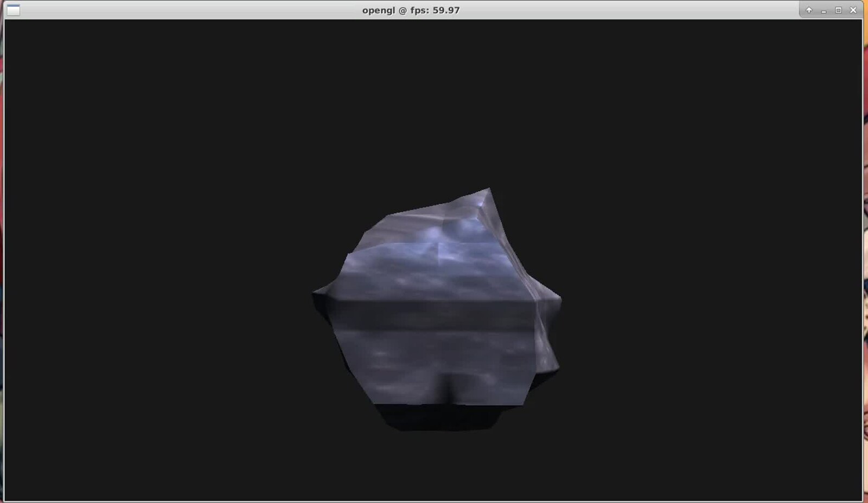Image resolution: width=868 pixels, height=503 pixels.
Task: Click the rendered textured rock model
Action: tap(437, 309)
